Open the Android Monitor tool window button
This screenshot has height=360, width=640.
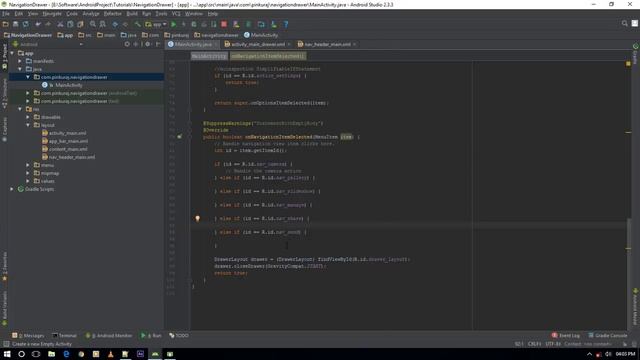tap(109, 336)
